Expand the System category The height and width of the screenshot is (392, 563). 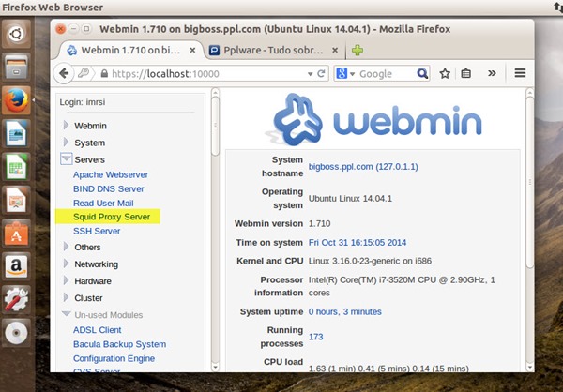[66, 143]
